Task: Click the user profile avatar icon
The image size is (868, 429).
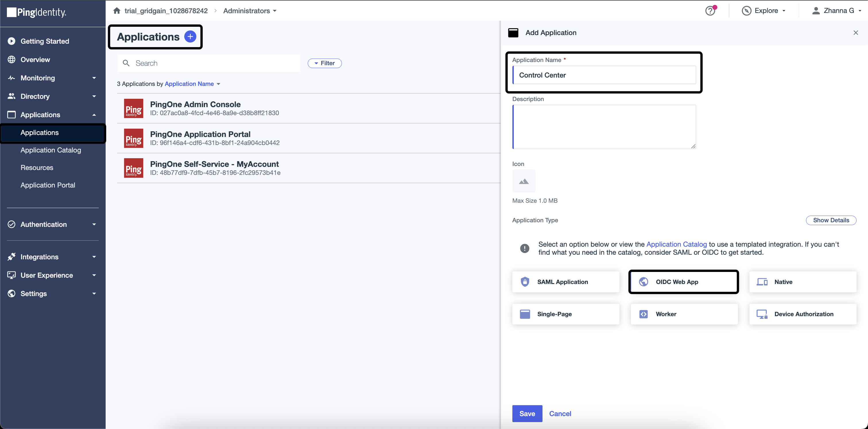Action: coord(816,11)
